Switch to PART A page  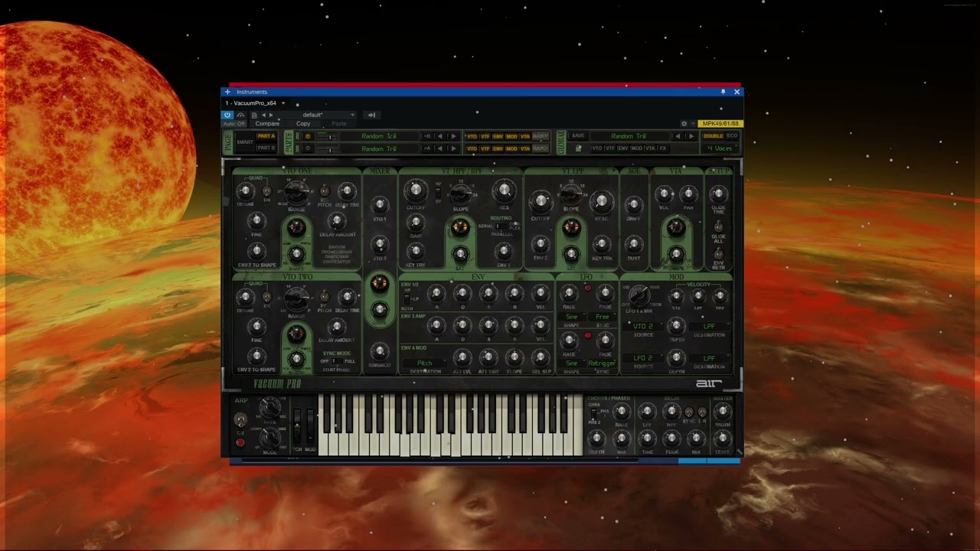click(266, 136)
